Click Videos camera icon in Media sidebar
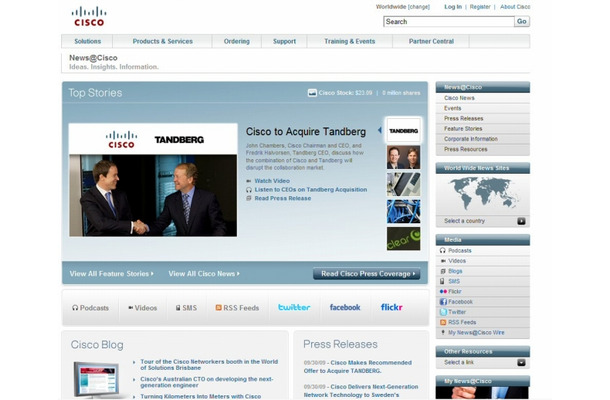The image size is (610, 400). (x=443, y=261)
